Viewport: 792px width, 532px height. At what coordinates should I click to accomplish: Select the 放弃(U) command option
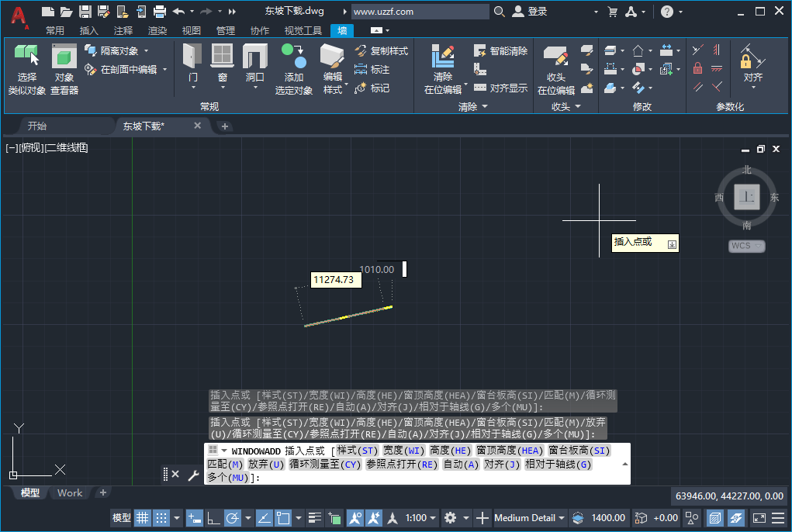(x=266, y=464)
